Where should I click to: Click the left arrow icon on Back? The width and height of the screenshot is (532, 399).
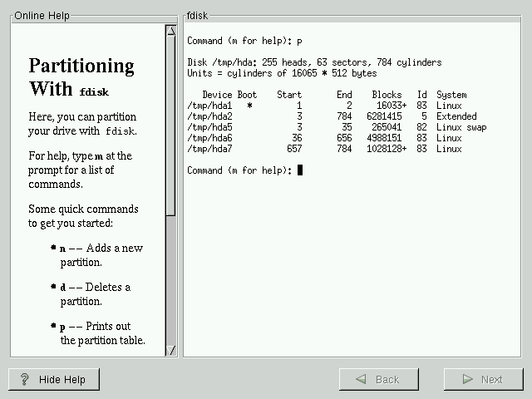tap(361, 379)
